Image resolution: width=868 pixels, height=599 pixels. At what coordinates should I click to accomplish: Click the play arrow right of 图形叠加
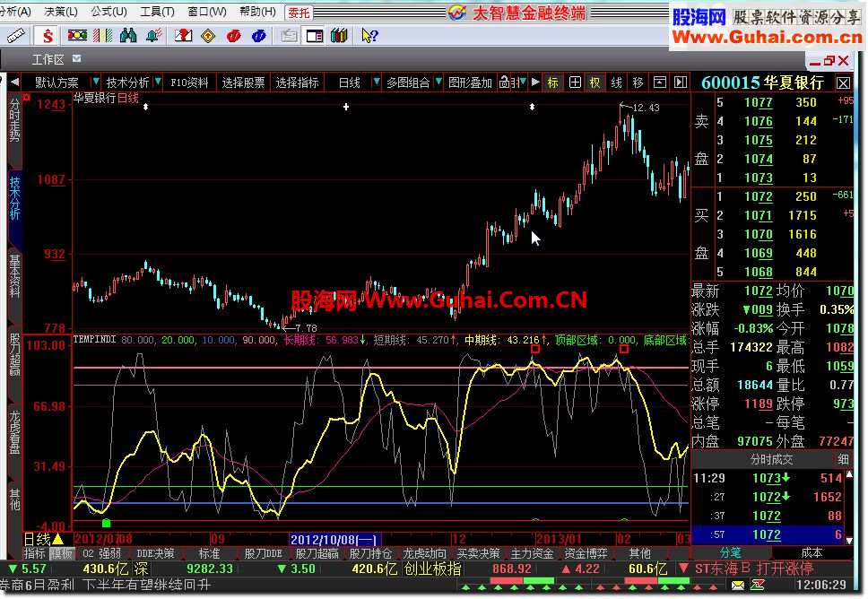[x=535, y=82]
